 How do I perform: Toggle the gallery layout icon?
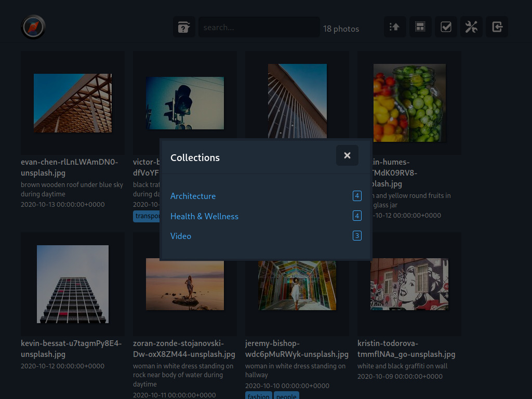(x=420, y=27)
